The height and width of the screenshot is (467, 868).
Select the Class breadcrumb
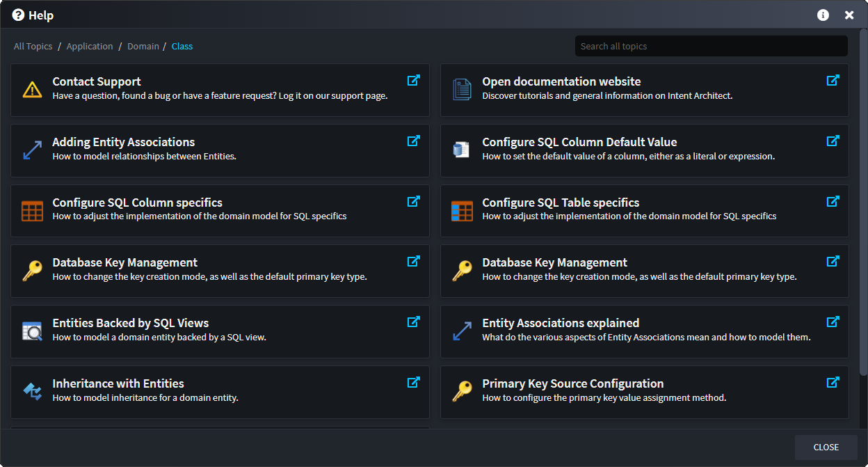click(x=182, y=47)
